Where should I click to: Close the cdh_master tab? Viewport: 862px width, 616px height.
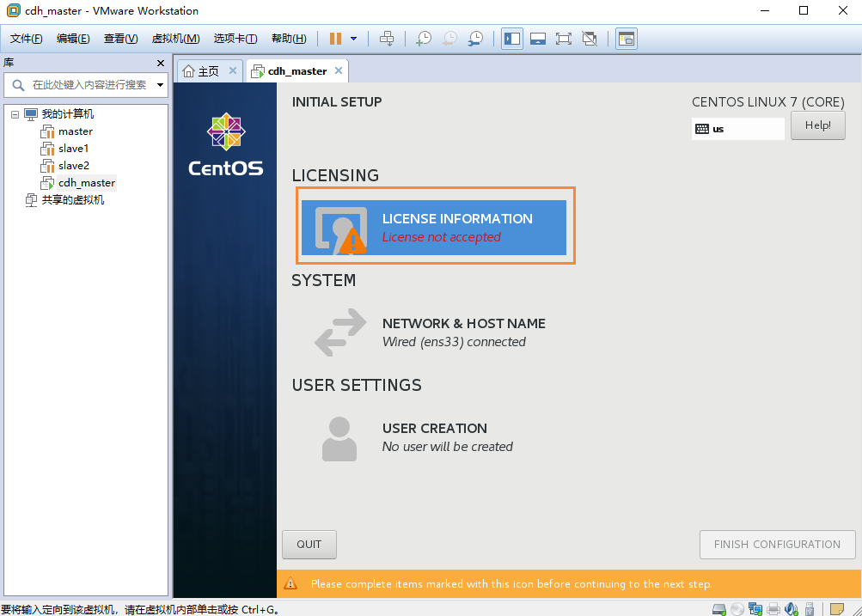pos(339,70)
